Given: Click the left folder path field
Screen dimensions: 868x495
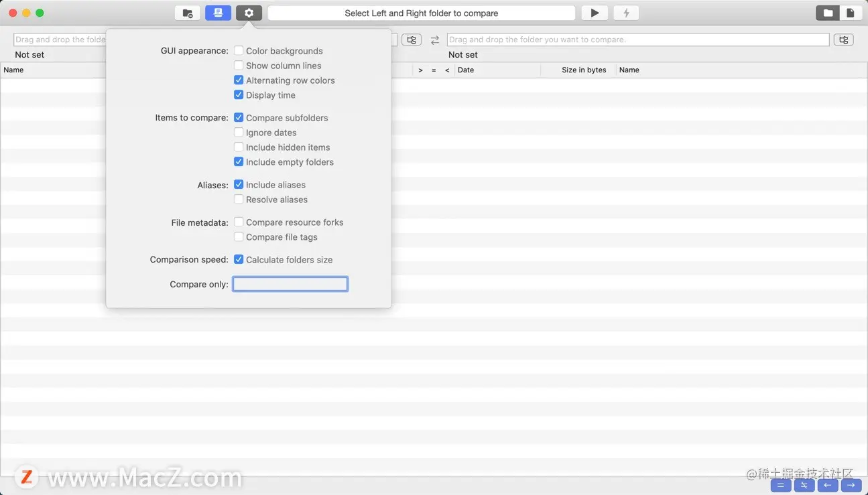Looking at the screenshot, I should pos(60,40).
